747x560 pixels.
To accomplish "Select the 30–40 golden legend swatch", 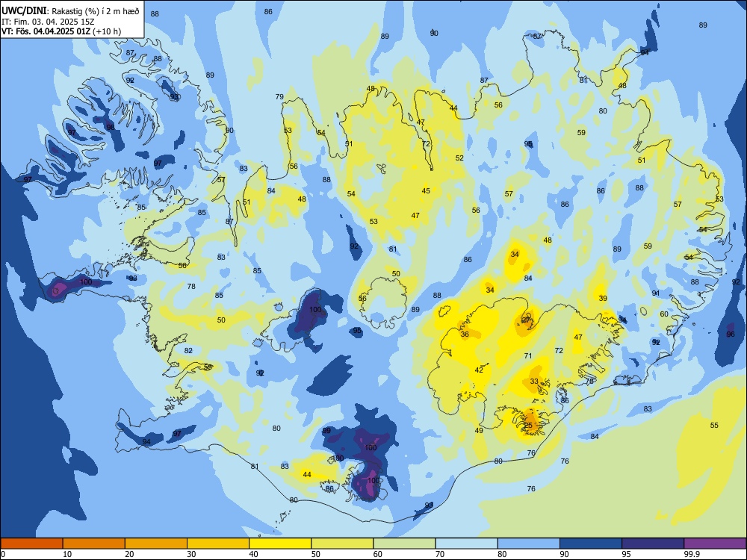I will click(218, 544).
